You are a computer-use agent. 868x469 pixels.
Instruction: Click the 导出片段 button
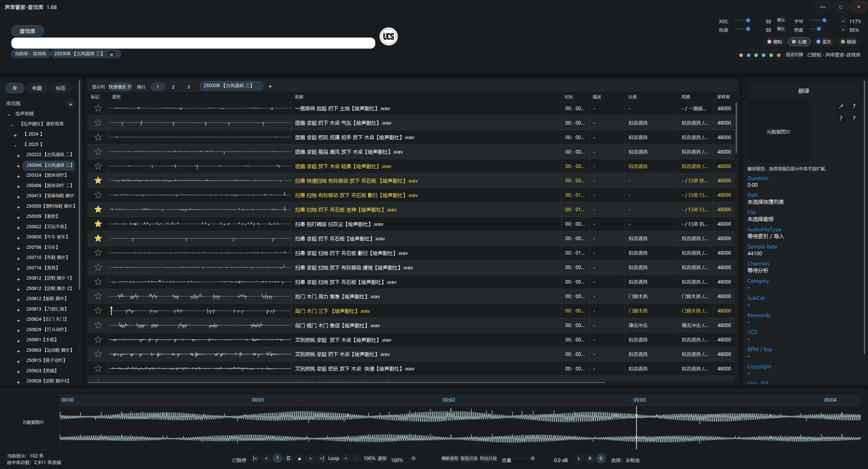tap(488, 459)
